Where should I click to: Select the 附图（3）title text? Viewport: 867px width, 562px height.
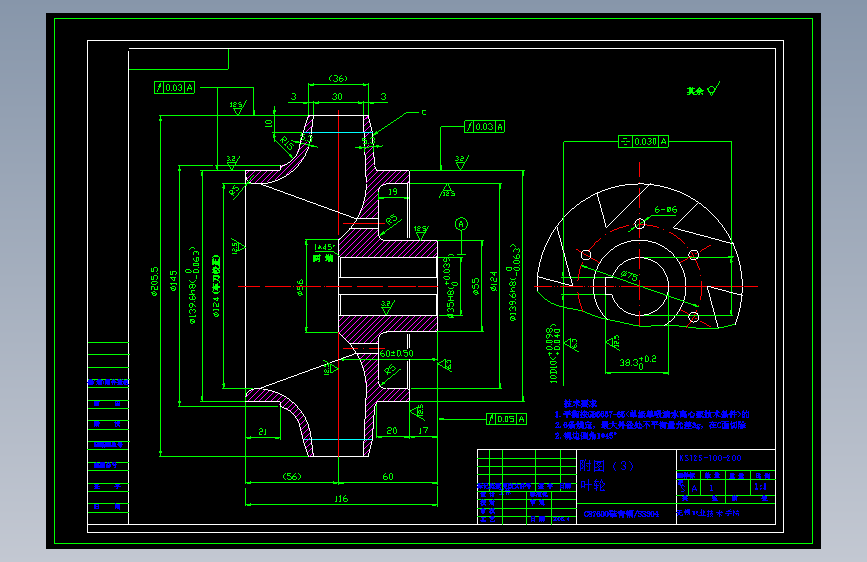pyautogui.click(x=607, y=466)
